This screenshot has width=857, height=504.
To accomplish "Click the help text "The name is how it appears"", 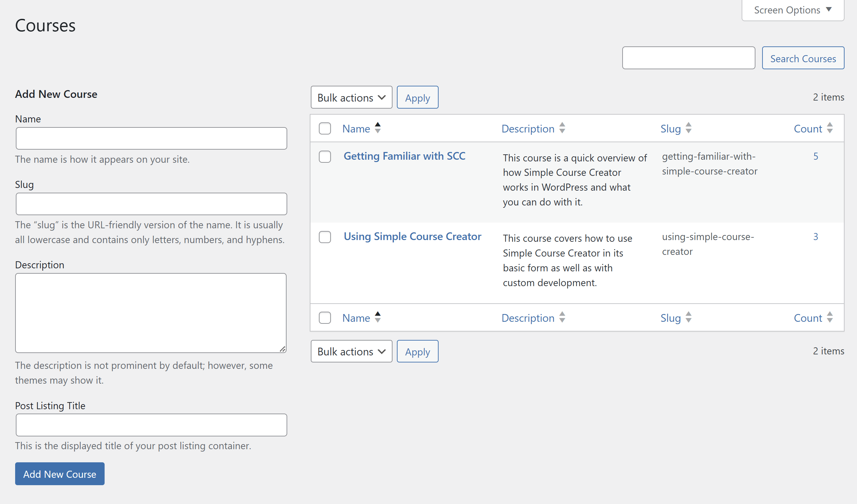I will coord(102,159).
